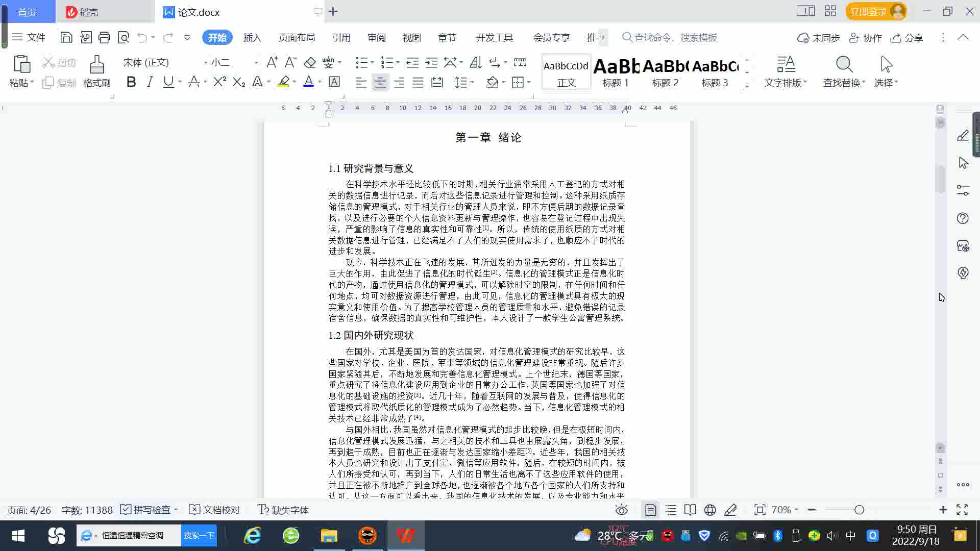Save the document with the save icon
The width and height of the screenshot is (980, 551).
coord(66,37)
